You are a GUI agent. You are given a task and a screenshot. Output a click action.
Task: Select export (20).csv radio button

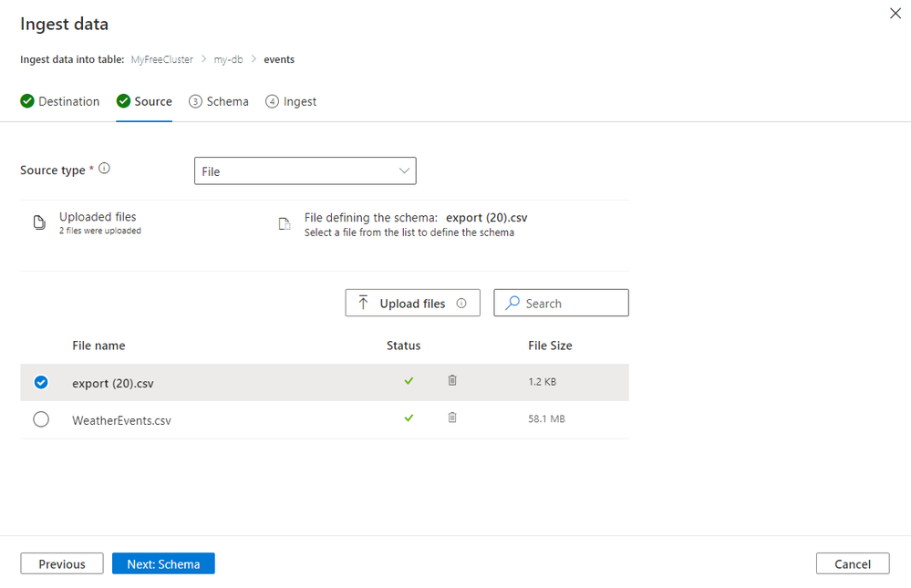point(41,382)
